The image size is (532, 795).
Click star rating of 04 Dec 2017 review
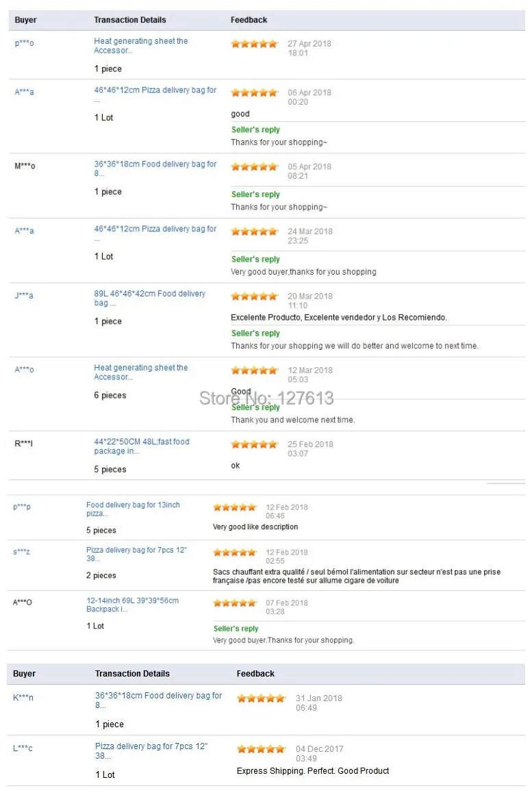[261, 749]
